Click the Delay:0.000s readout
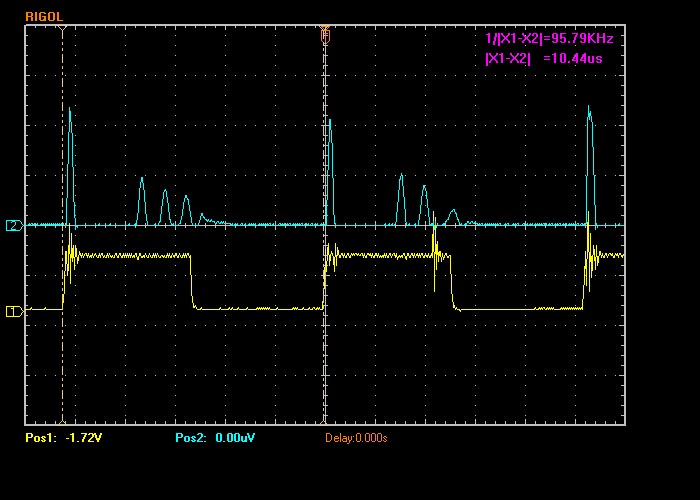The image size is (700, 500). (x=356, y=438)
